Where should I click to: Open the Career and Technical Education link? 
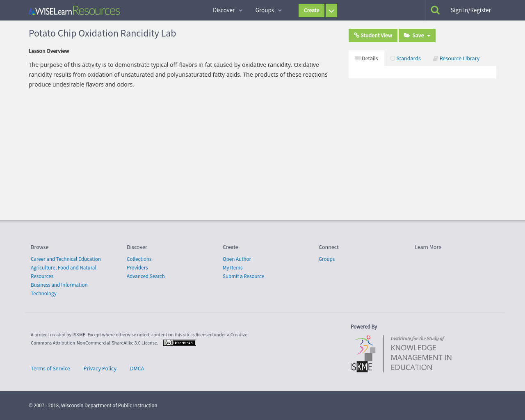point(66,259)
